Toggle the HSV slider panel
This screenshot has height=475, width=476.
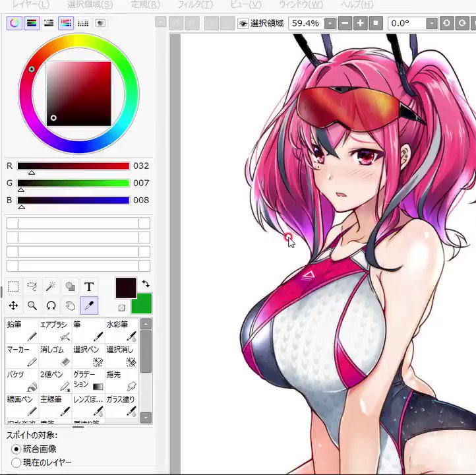[49, 23]
